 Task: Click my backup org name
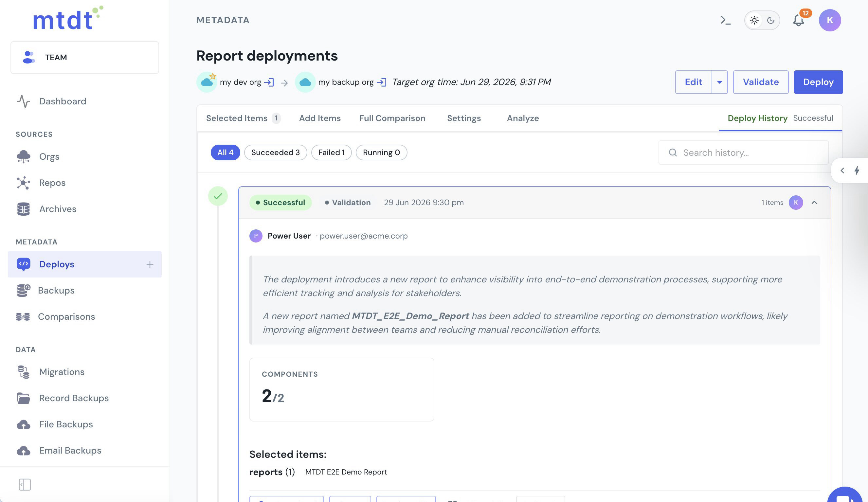(346, 82)
